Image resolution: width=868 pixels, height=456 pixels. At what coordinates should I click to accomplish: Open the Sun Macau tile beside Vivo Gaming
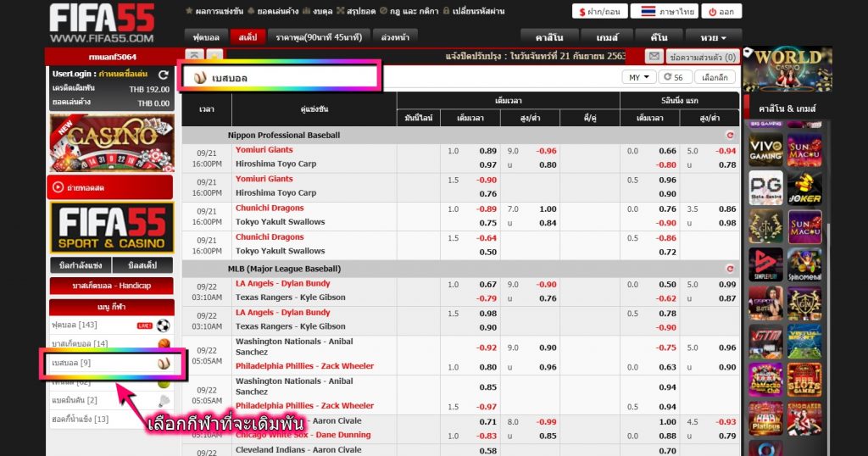pos(804,150)
